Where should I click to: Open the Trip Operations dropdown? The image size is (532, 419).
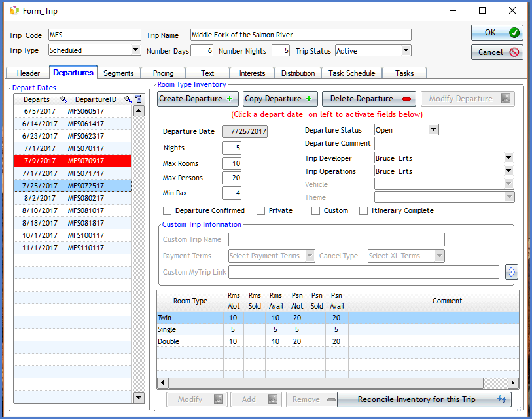point(508,171)
